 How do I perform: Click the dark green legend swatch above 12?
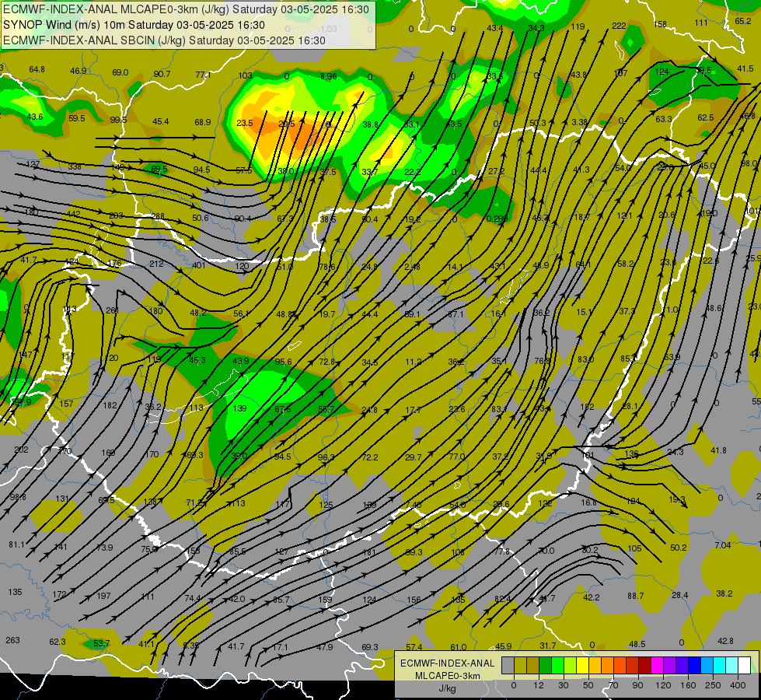[x=546, y=665]
